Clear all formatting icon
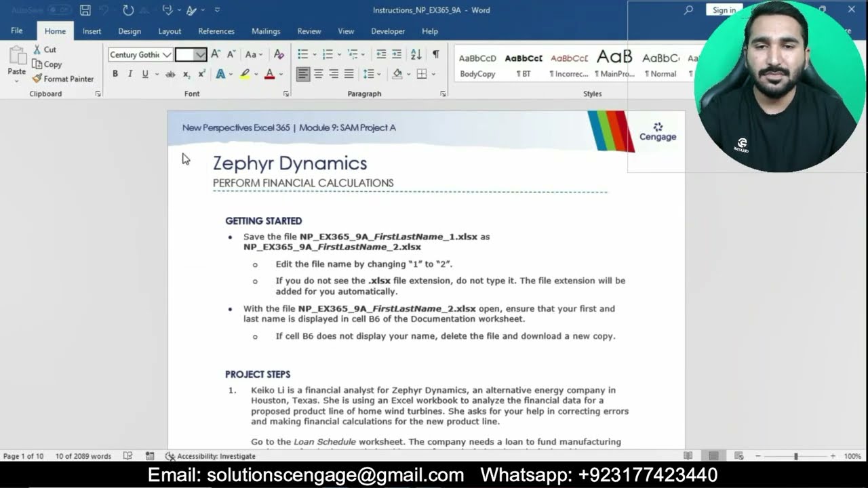 [279, 54]
